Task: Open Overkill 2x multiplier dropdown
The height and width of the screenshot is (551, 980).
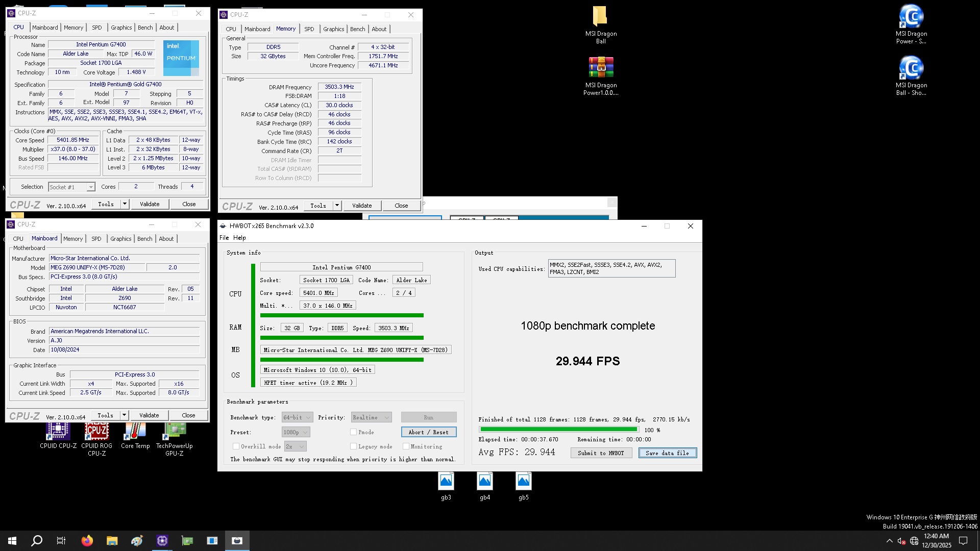Action: click(295, 446)
